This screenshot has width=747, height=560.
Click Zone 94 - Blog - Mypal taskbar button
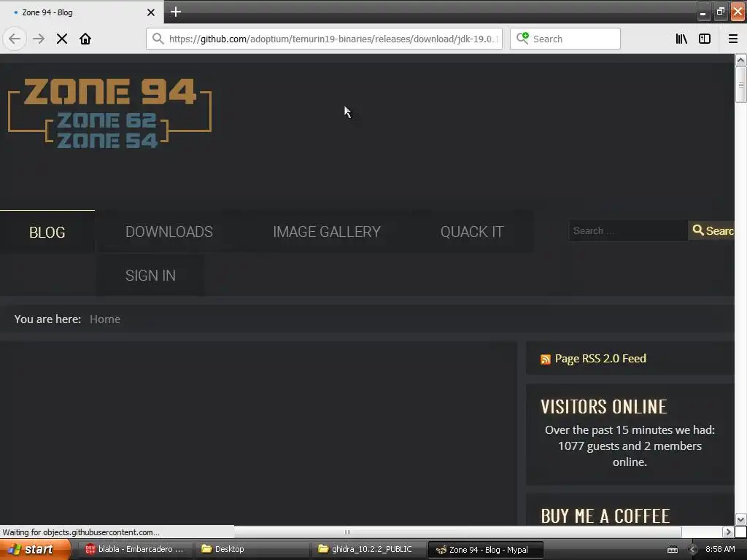coord(485,550)
